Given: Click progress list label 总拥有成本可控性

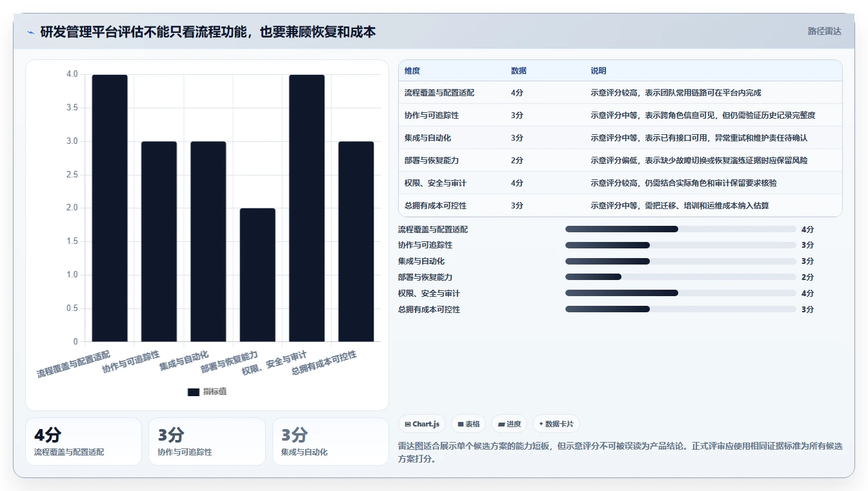Looking at the screenshot, I should (429, 310).
